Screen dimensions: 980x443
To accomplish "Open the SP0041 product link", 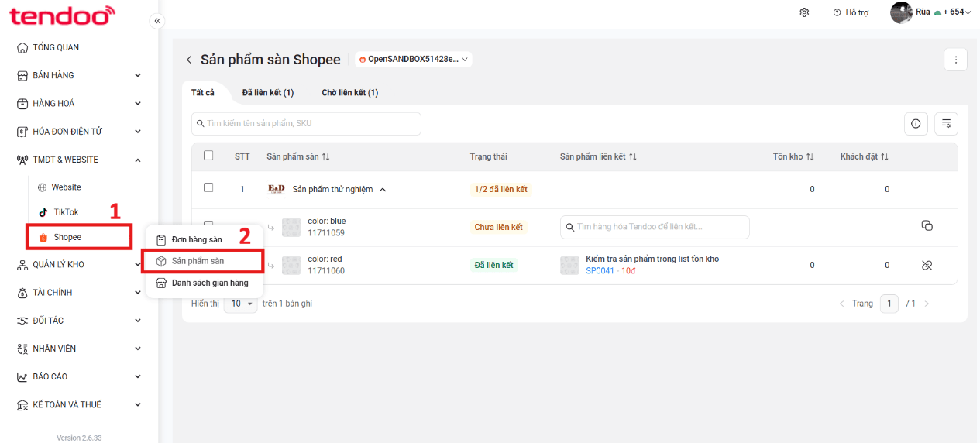I will tap(600, 271).
